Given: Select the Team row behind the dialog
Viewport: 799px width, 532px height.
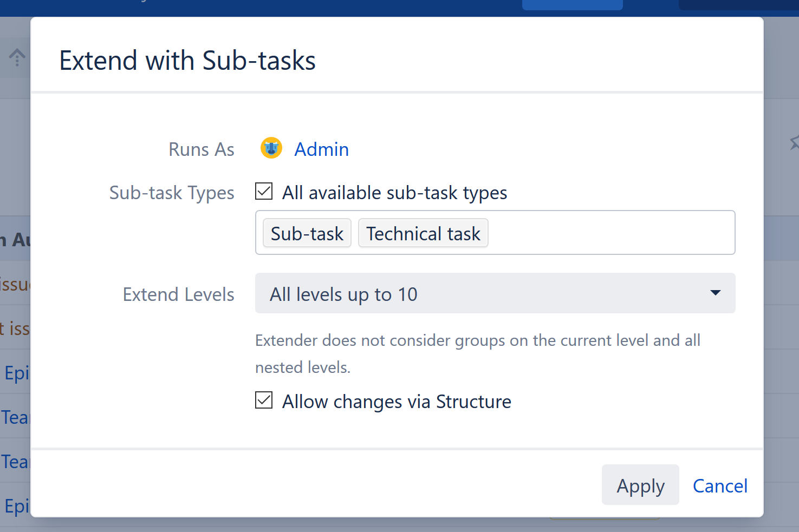Looking at the screenshot, I should (15, 417).
